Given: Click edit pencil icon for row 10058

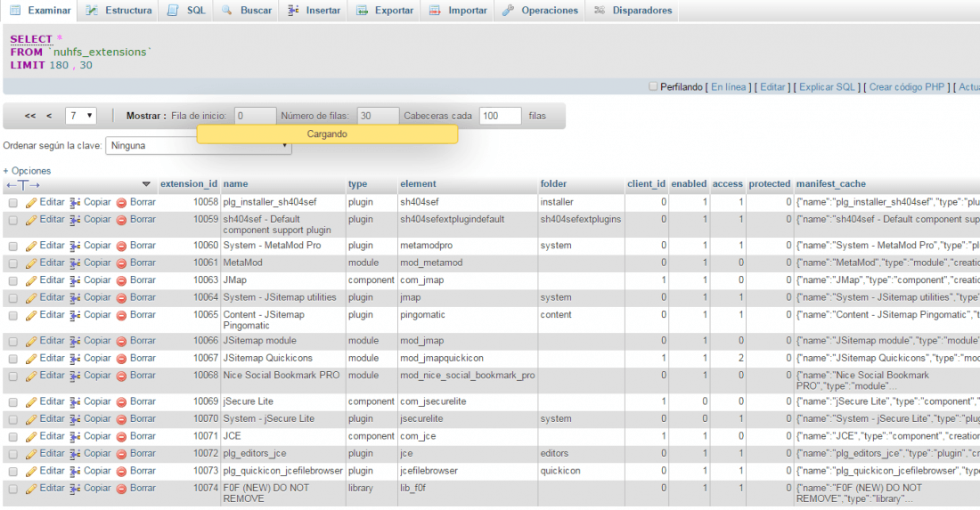Looking at the screenshot, I should [31, 203].
